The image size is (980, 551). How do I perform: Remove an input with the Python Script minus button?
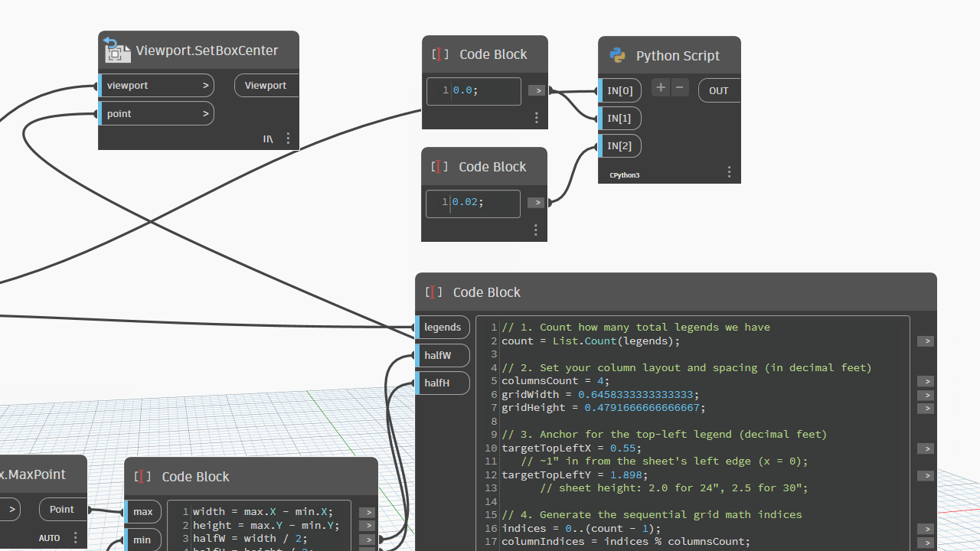pos(679,87)
